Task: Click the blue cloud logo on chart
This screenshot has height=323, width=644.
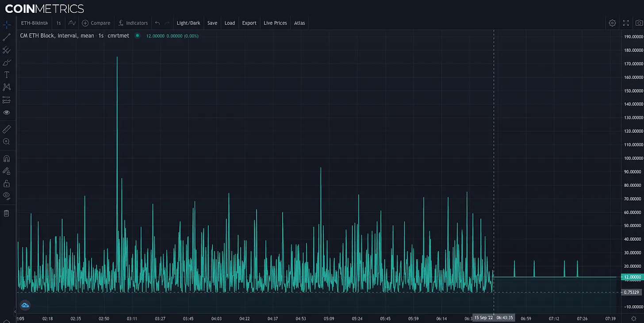Action: (x=25, y=305)
